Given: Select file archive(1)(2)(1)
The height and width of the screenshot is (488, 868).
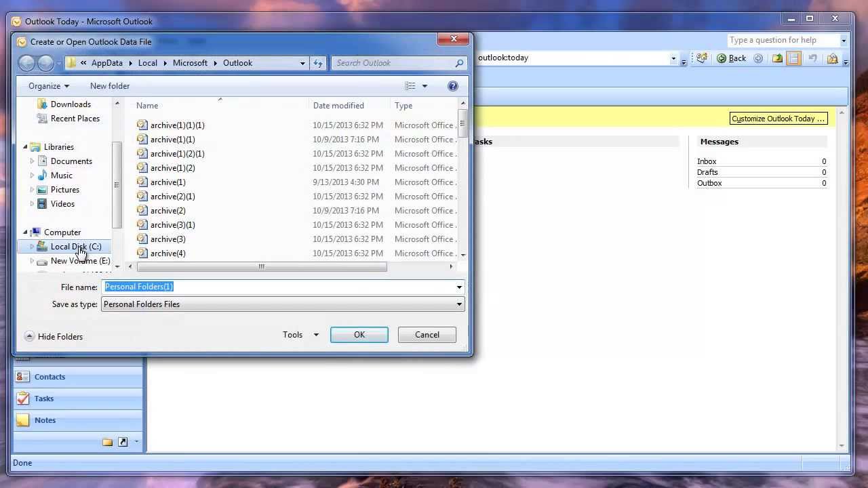Looking at the screenshot, I should (x=178, y=154).
